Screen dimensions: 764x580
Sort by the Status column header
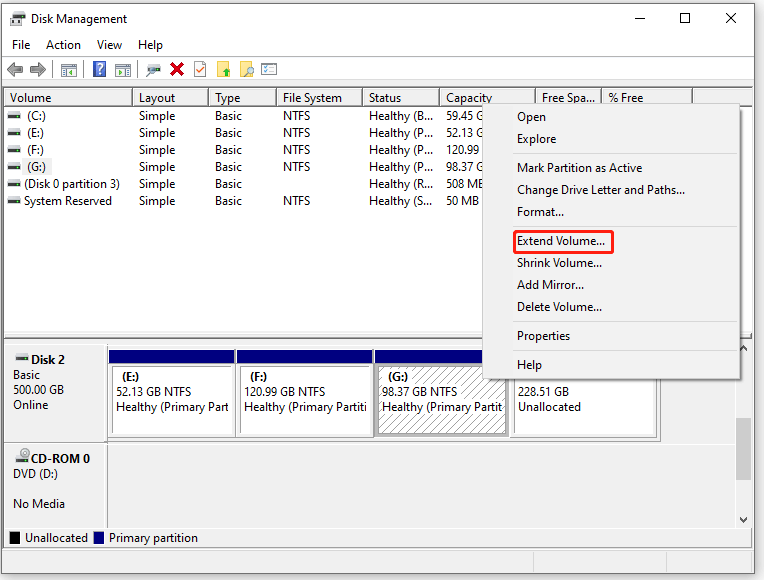click(401, 97)
